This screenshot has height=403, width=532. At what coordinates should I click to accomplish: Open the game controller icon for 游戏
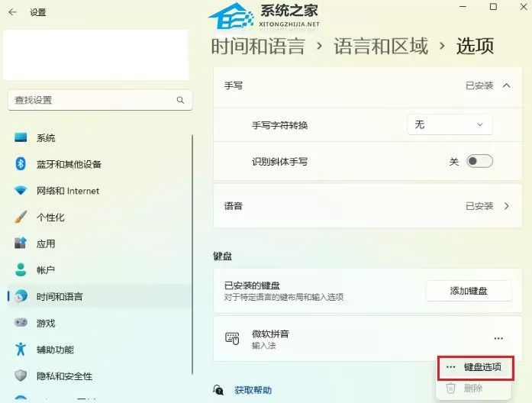21,322
